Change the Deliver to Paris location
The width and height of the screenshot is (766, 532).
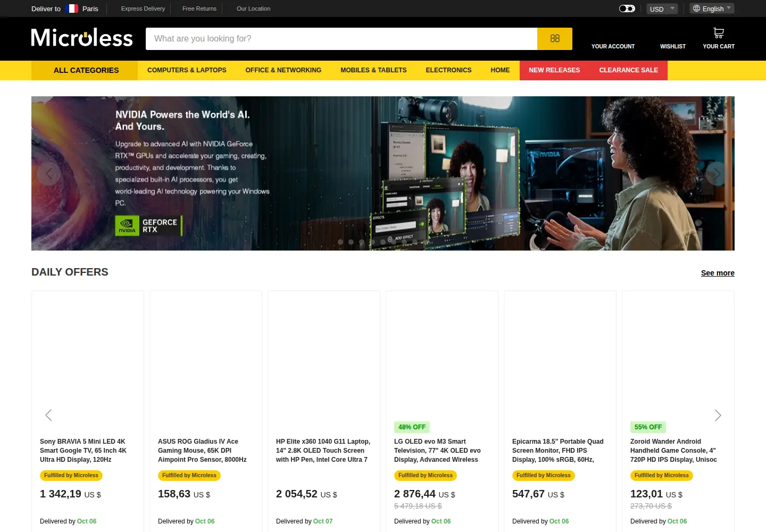pyautogui.click(x=65, y=9)
